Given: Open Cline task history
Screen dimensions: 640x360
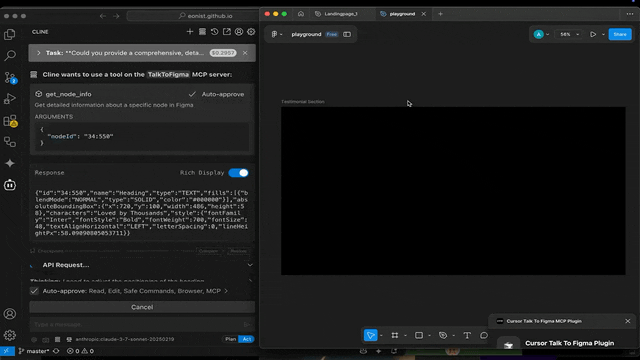Looking at the screenshot, I should [214, 31].
